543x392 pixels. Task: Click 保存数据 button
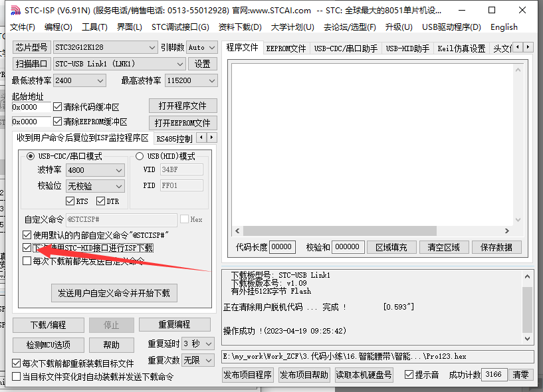496,247
